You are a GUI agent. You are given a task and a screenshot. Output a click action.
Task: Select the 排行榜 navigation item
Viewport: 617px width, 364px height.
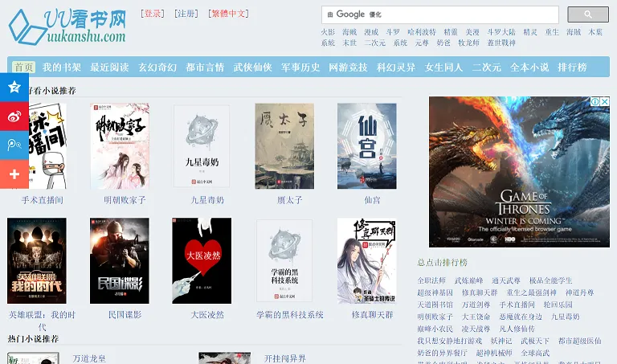572,67
